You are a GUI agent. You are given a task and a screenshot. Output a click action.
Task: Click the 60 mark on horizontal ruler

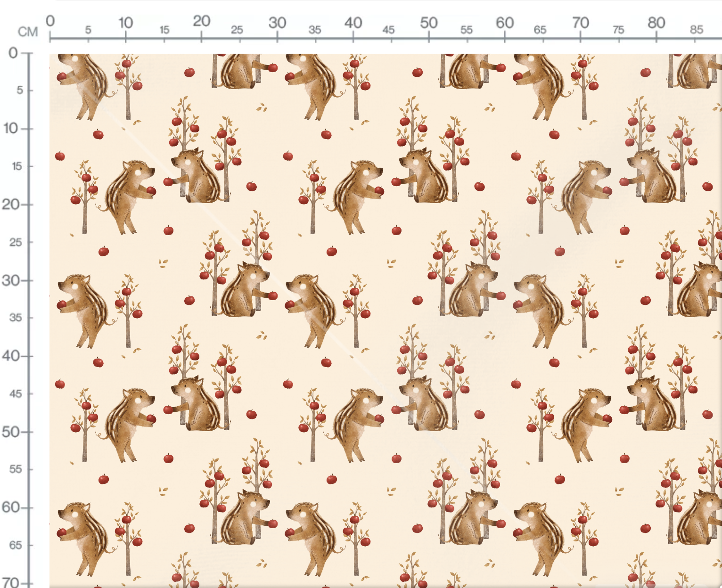pos(505,23)
